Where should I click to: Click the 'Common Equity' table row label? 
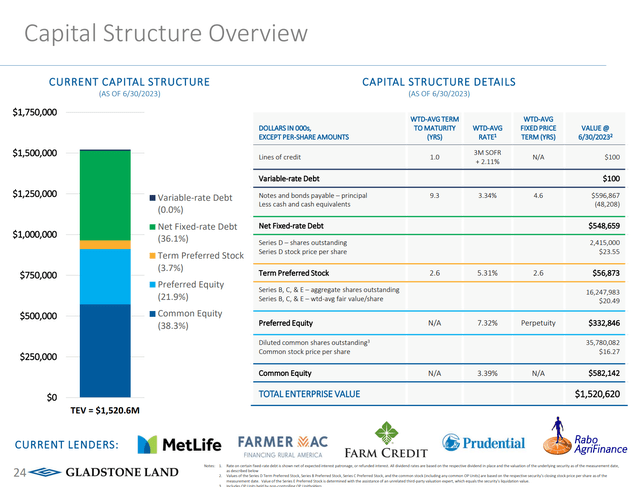[285, 373]
